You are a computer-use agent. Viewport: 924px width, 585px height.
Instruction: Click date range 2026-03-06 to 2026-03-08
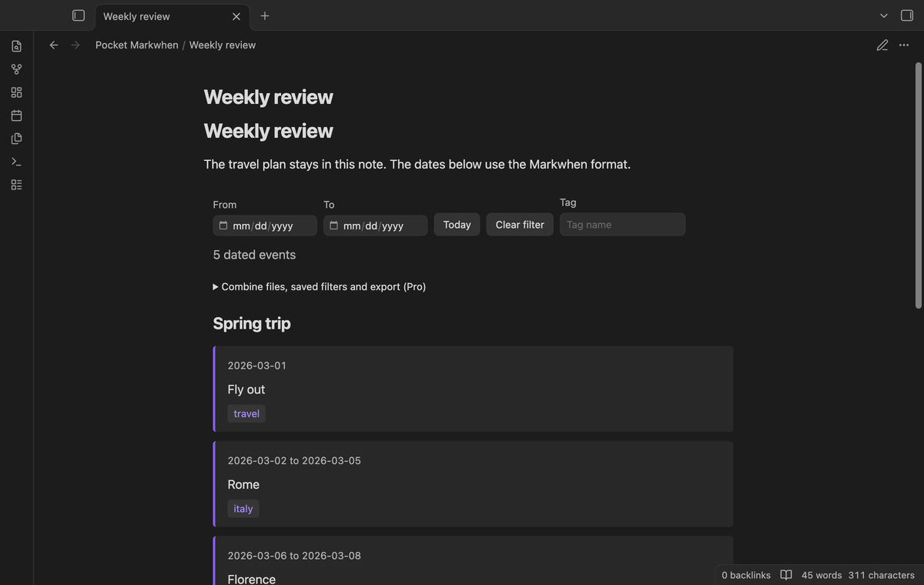[294, 555]
